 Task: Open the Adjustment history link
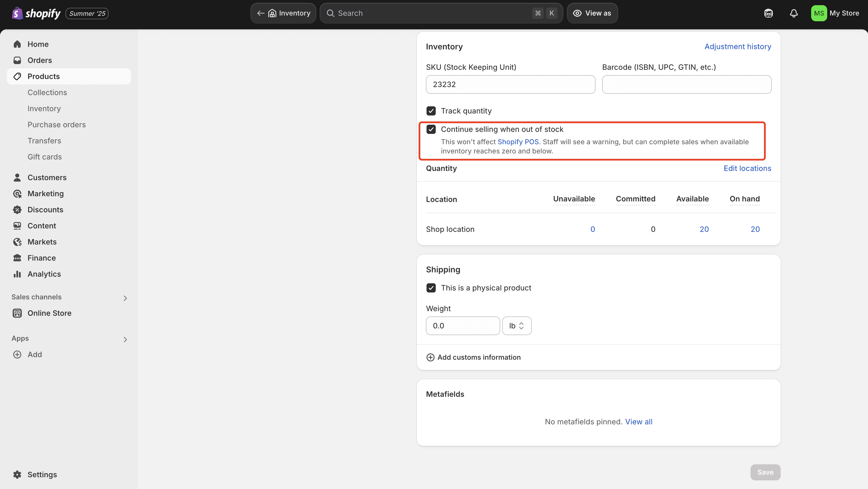point(737,47)
